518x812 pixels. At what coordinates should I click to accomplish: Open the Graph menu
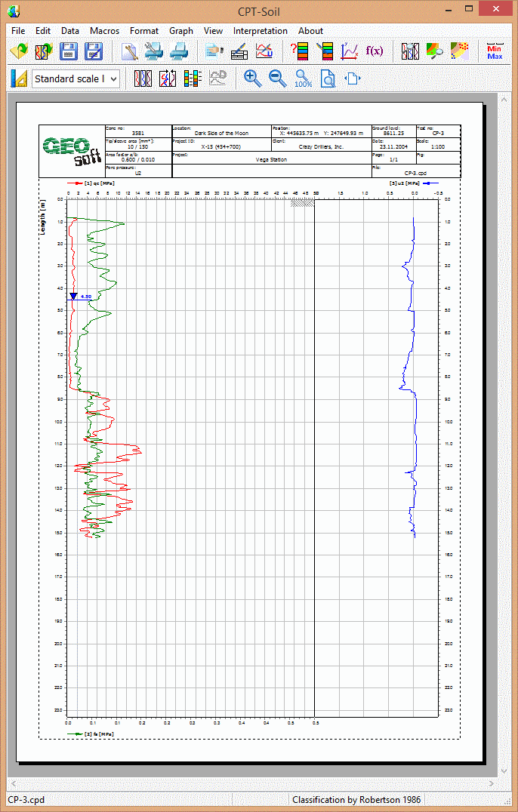pyautogui.click(x=181, y=31)
